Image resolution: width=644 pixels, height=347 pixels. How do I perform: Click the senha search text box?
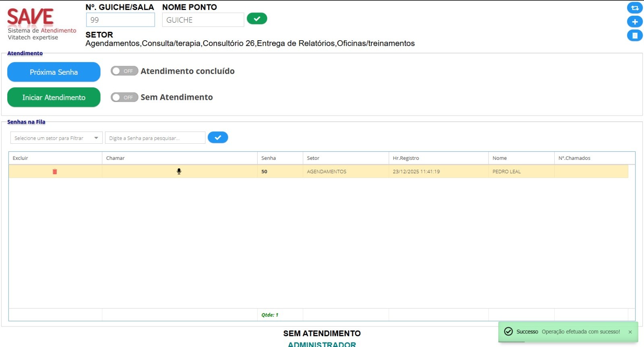pyautogui.click(x=155, y=138)
